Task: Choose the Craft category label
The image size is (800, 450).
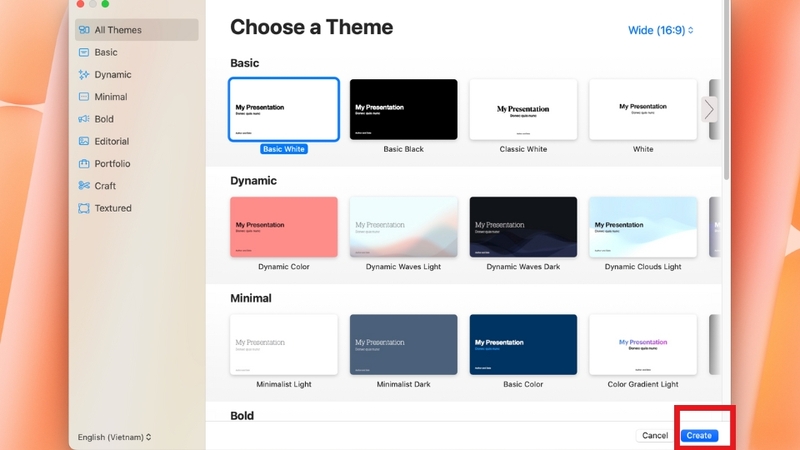Action: click(105, 186)
